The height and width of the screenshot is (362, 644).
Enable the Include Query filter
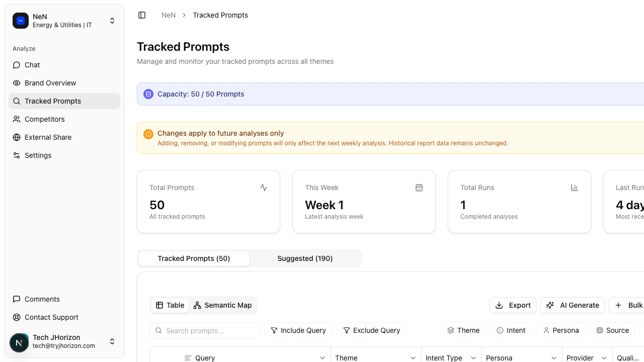point(298,330)
